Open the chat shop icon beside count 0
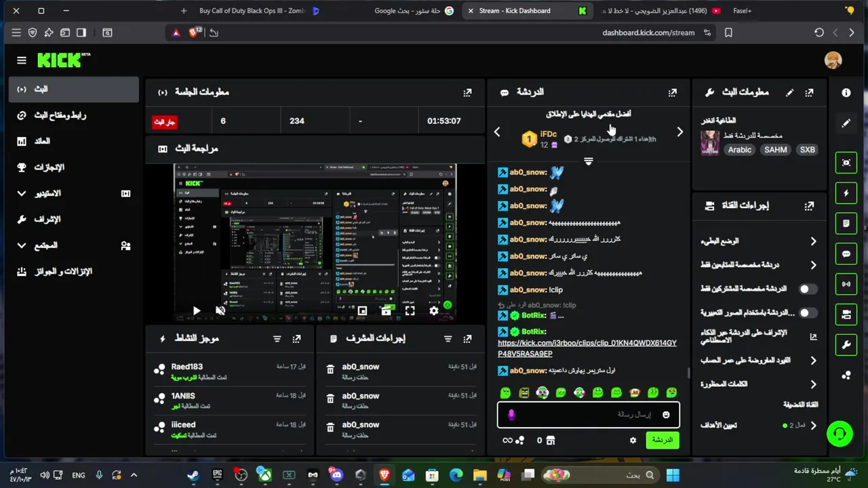The image size is (868, 488). pyautogui.click(x=550, y=440)
